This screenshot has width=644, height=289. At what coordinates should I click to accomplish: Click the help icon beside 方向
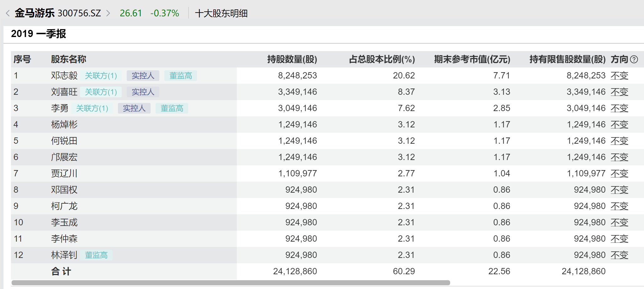(634, 59)
